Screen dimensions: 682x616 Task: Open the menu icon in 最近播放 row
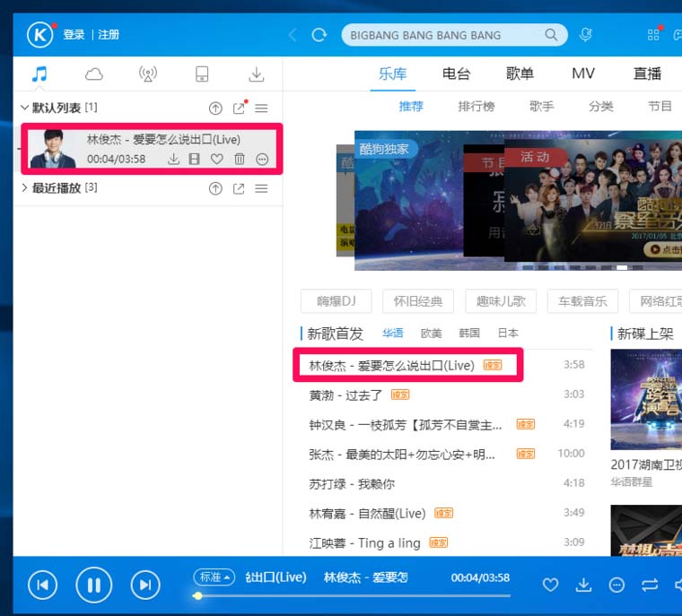(x=261, y=188)
